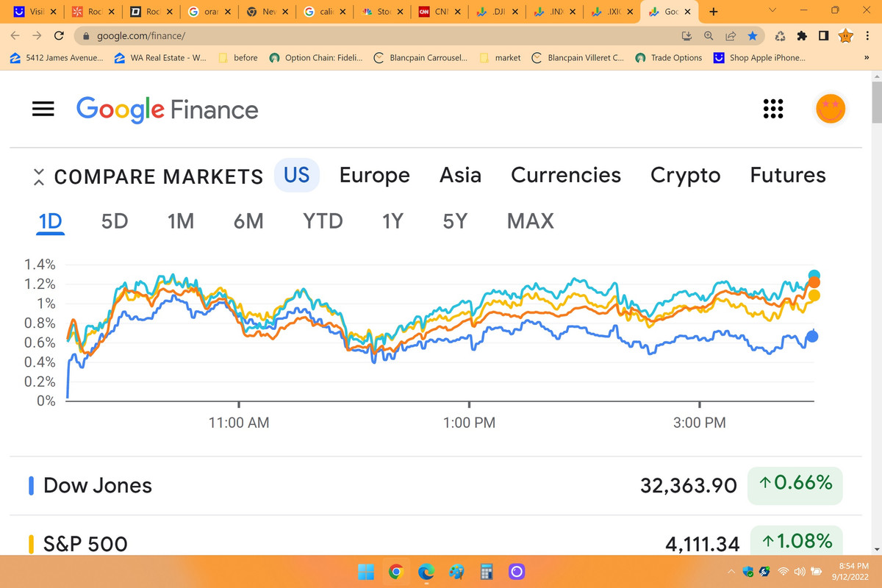
Task: Open the Paint app from the taskbar
Action: tap(456, 571)
